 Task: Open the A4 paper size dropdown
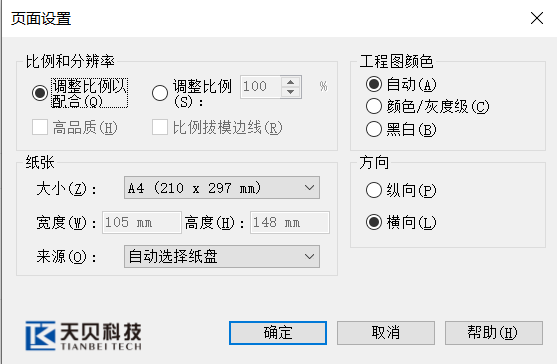222,188
